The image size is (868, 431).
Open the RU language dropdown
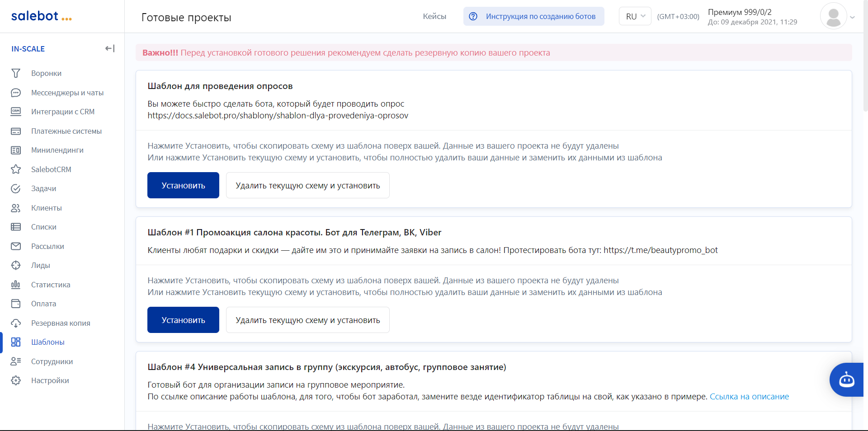click(635, 16)
